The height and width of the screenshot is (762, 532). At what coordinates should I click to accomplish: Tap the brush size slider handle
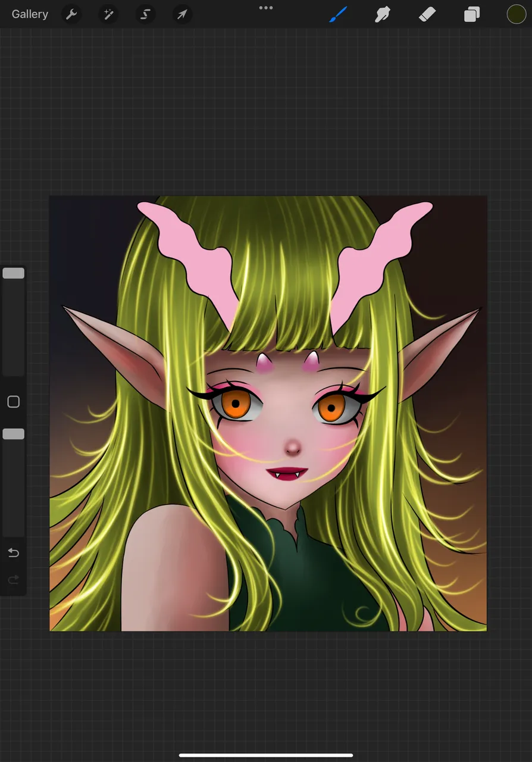[x=14, y=273]
